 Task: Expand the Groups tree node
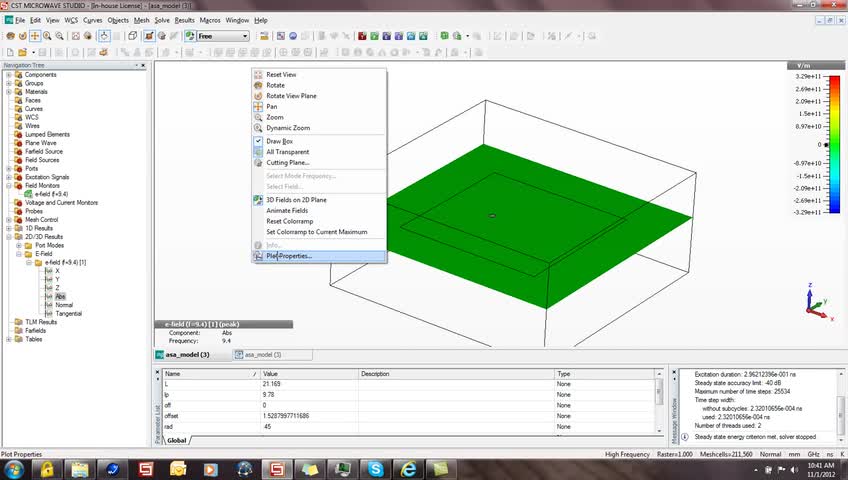pyautogui.click(x=9, y=83)
